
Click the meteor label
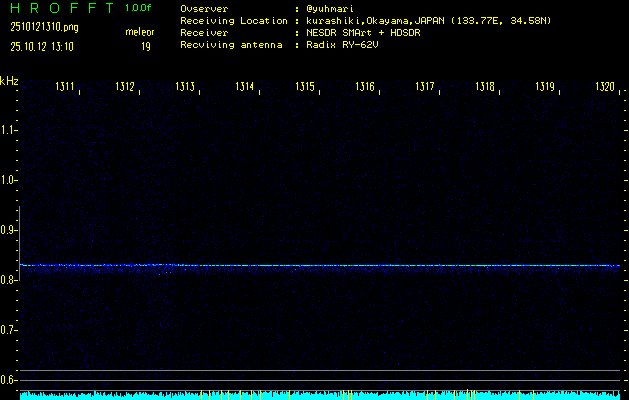click(139, 33)
